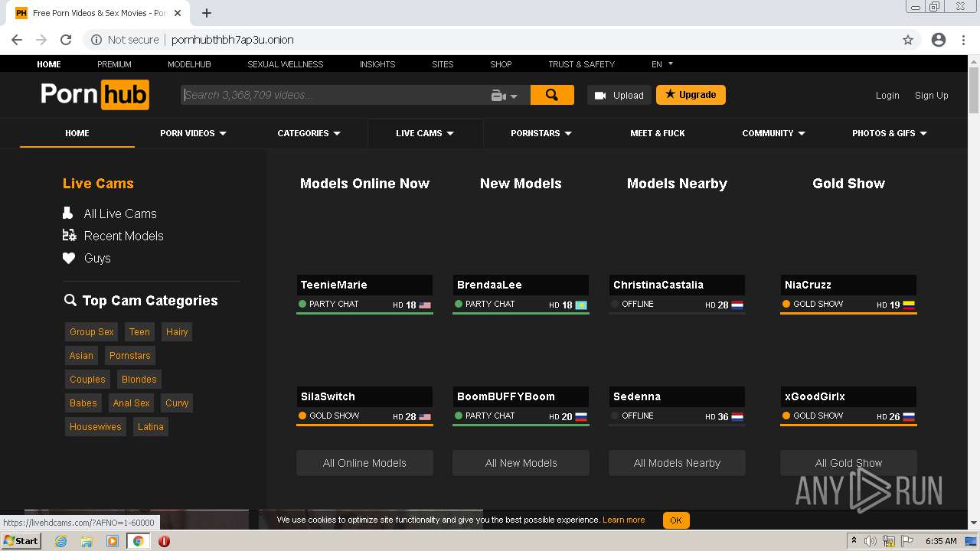Open Modelhub in the top bar
Image resolution: width=980 pixels, height=551 pixels.
(x=189, y=64)
